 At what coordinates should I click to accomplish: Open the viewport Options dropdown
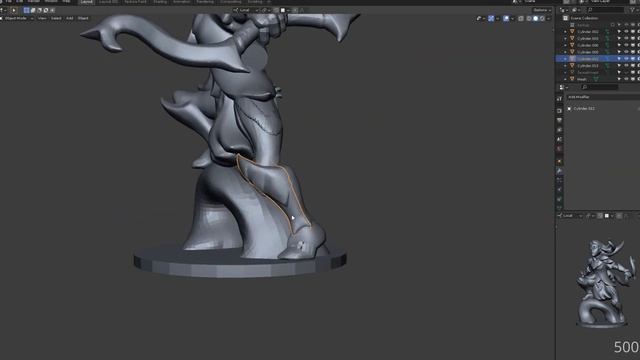pos(542,10)
